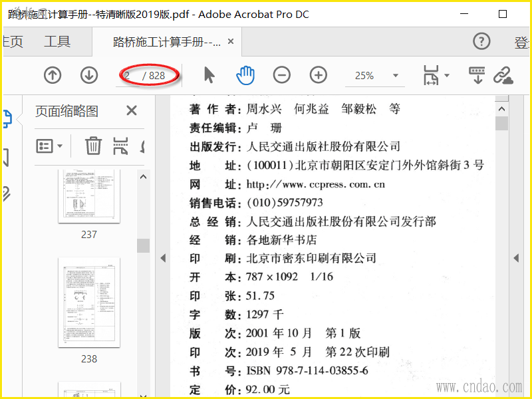Minimize the Acrobat window
Image resolution: width=532 pixels, height=399 pixels.
[464, 14]
